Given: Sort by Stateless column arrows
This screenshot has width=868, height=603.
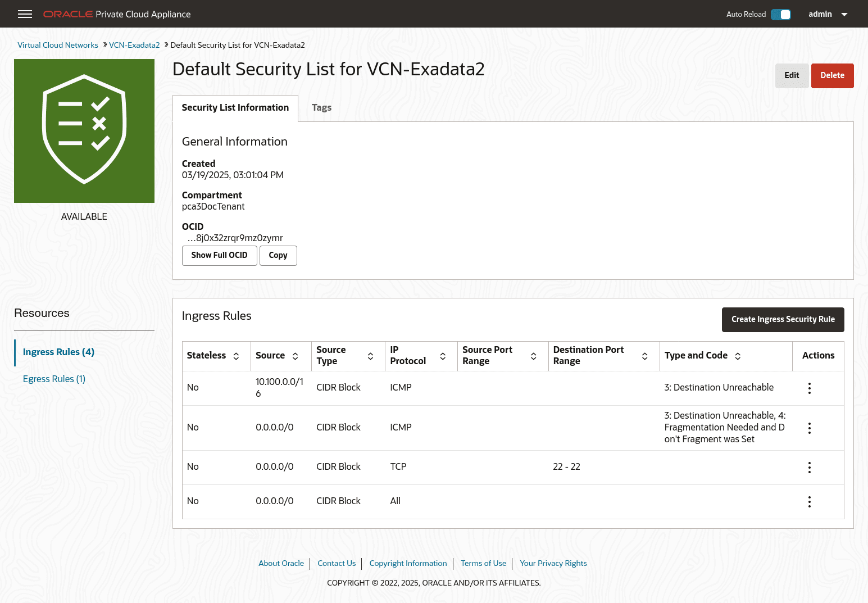Looking at the screenshot, I should point(236,356).
